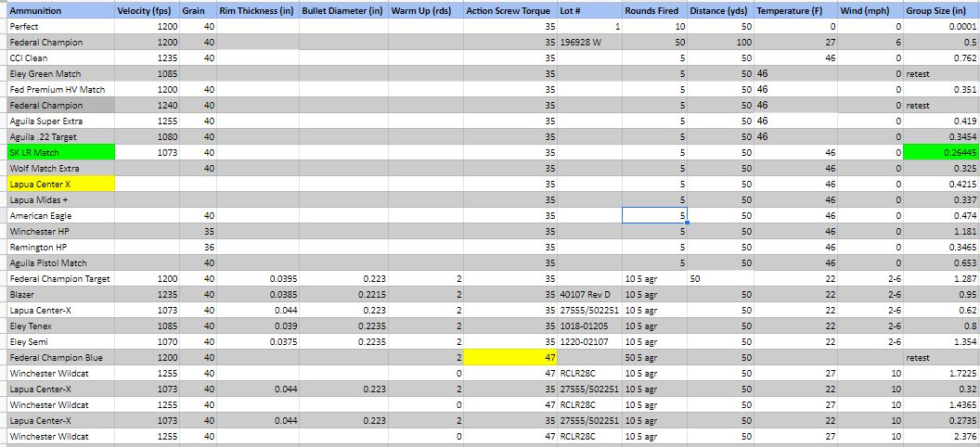
Task: Select the 'Eley Green Match' cell
Action: click(62, 73)
